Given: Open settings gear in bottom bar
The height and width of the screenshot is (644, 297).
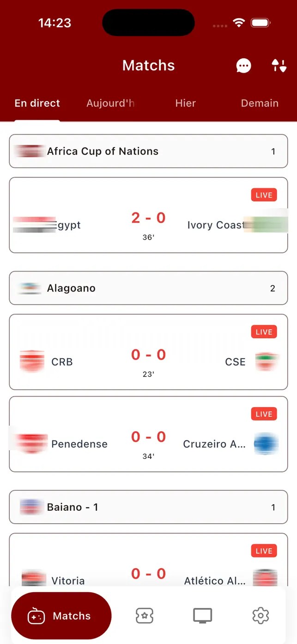Looking at the screenshot, I should coord(261,616).
